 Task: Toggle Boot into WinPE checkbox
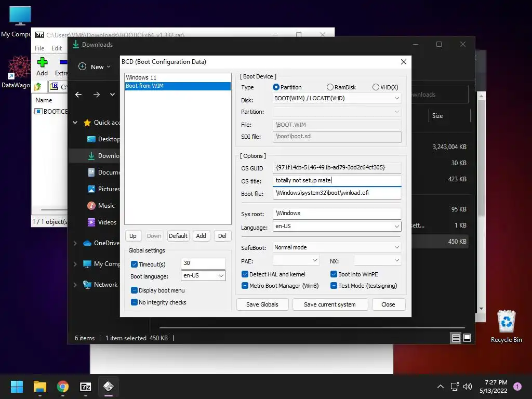334,274
